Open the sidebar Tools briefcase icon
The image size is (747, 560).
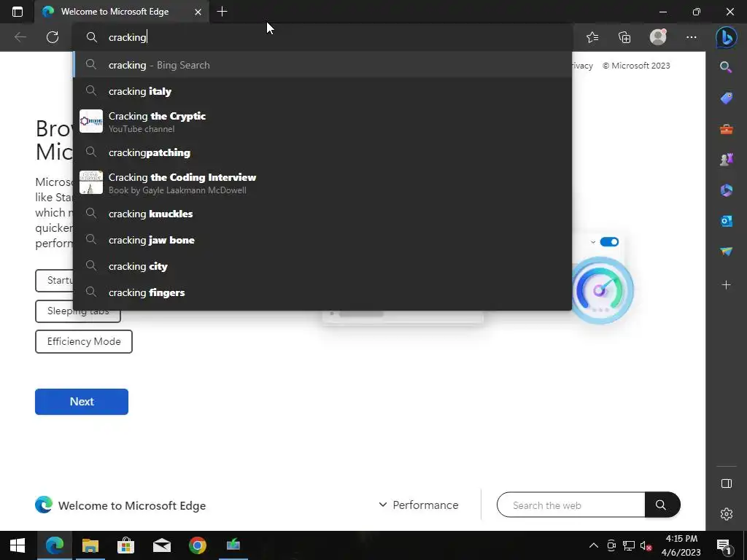pos(726,129)
